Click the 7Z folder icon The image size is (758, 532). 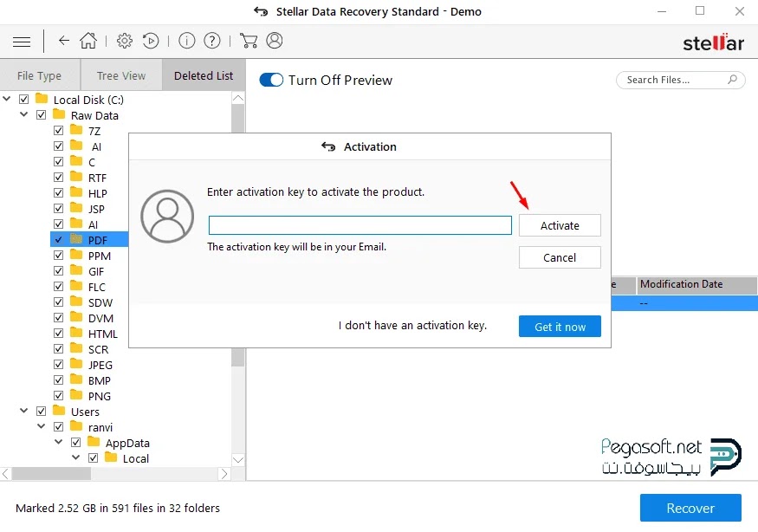[76, 130]
